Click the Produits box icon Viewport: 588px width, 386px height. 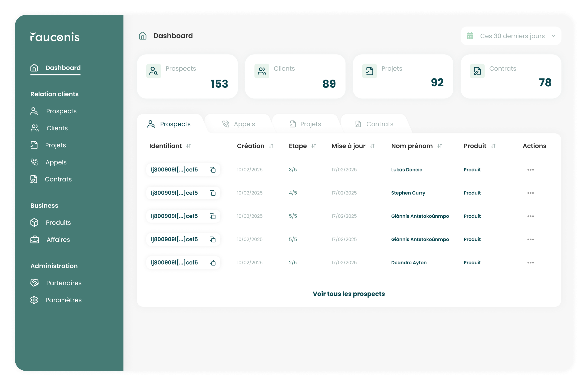[34, 222]
